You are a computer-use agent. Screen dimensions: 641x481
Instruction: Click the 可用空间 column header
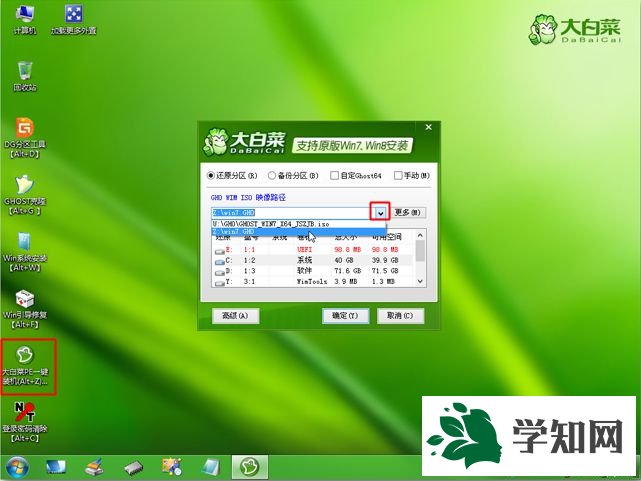(x=387, y=237)
